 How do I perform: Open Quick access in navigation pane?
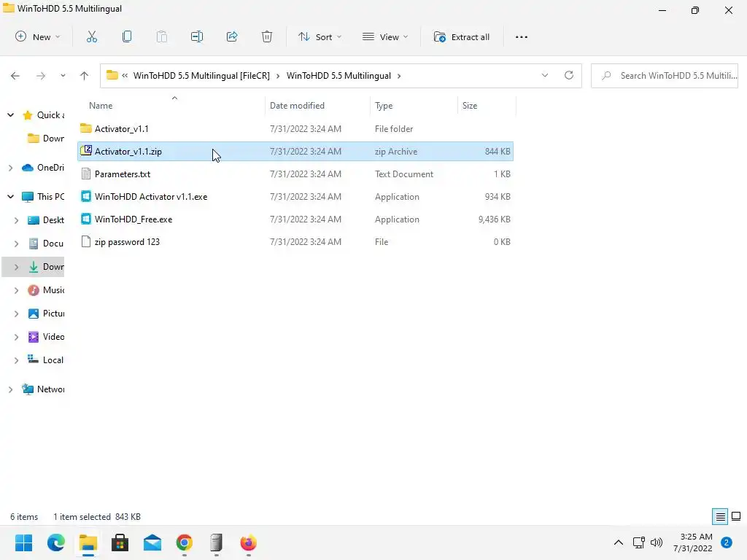[44, 115]
